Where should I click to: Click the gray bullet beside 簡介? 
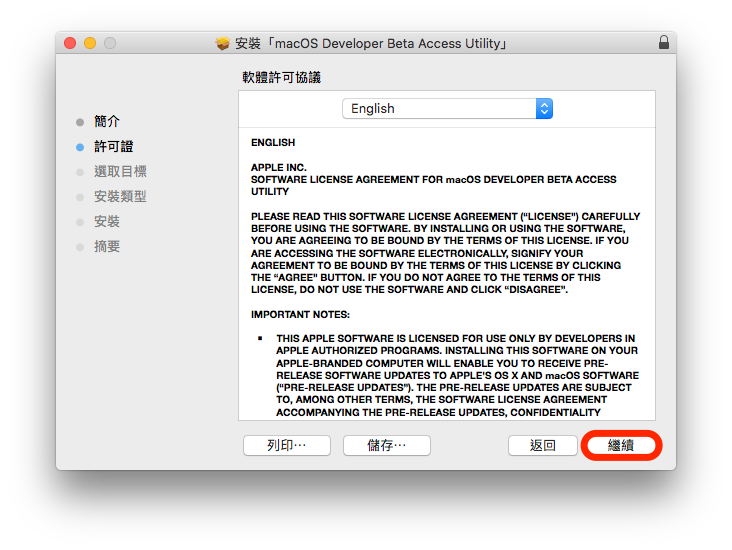pos(80,122)
